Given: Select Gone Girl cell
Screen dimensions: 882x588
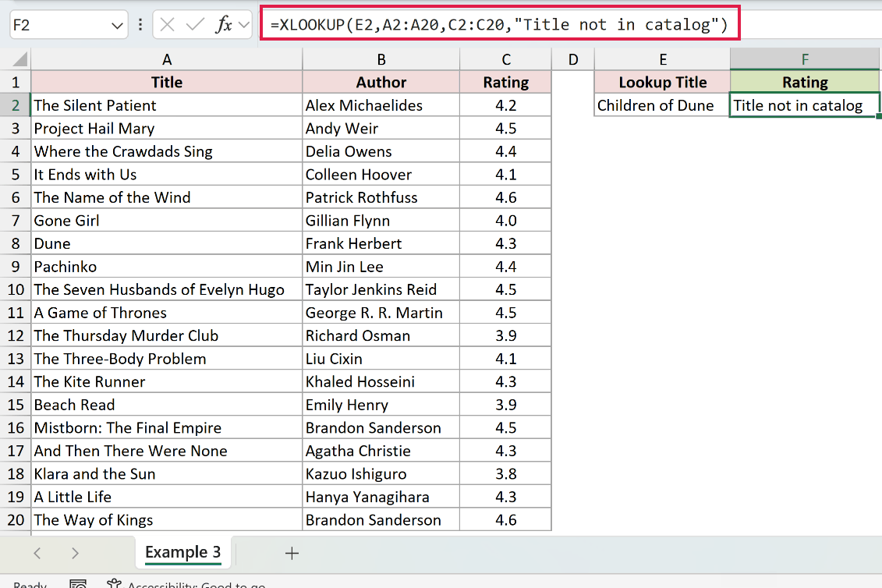Looking at the screenshot, I should tap(167, 221).
